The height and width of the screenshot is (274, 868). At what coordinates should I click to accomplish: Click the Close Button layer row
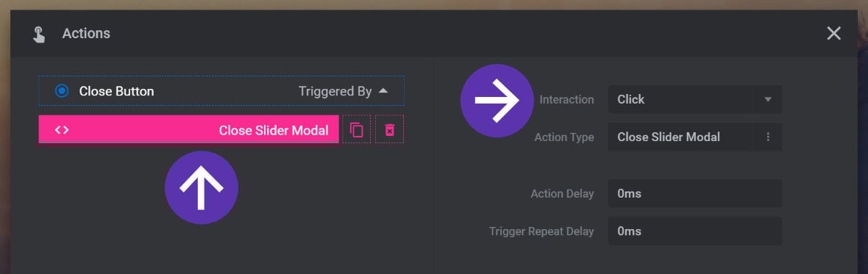(x=221, y=91)
